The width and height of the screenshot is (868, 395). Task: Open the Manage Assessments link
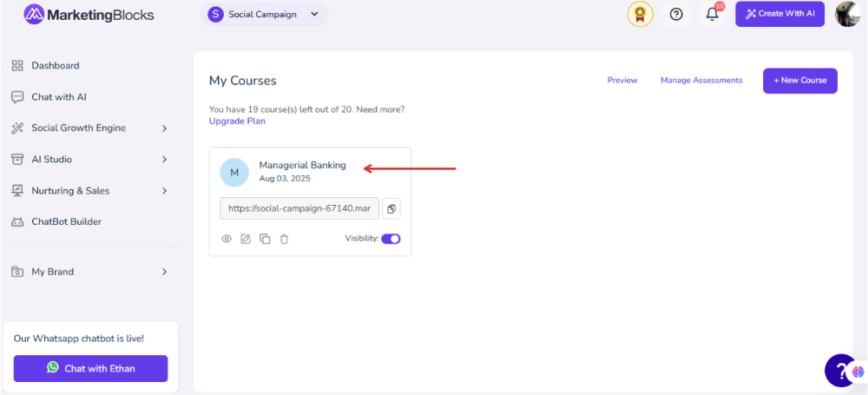701,81
